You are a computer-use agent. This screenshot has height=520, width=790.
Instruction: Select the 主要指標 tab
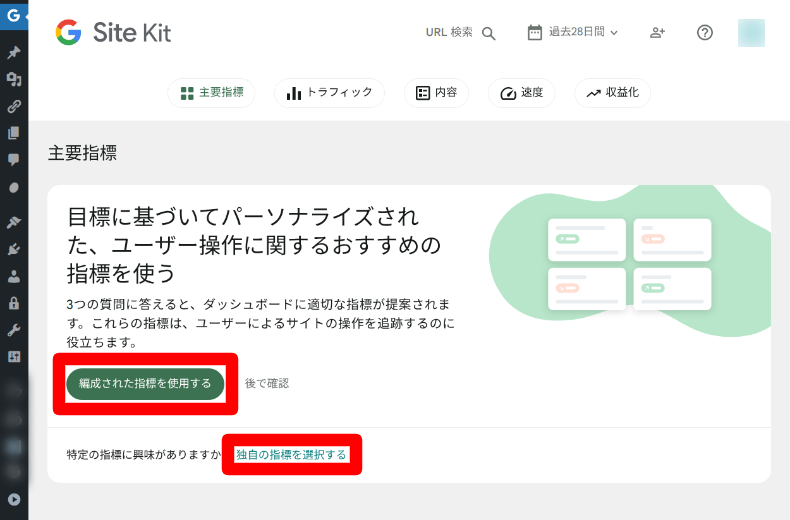[x=212, y=93]
